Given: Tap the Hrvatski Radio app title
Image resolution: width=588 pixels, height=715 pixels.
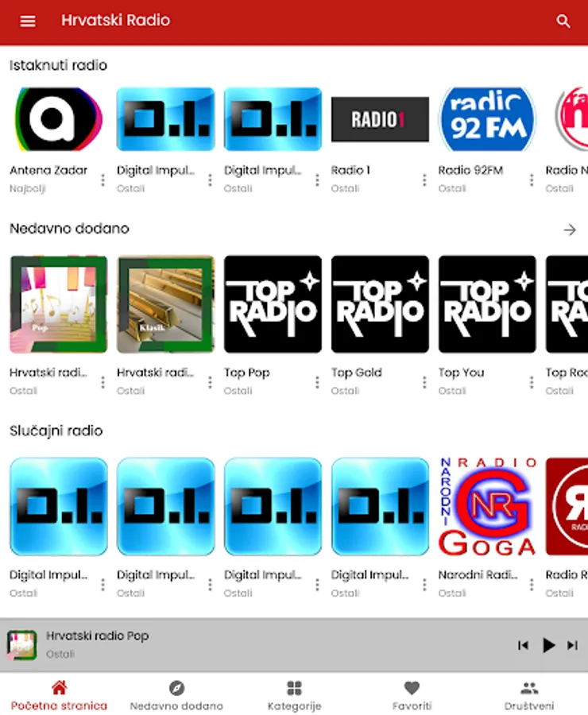Looking at the screenshot, I should tap(115, 20).
